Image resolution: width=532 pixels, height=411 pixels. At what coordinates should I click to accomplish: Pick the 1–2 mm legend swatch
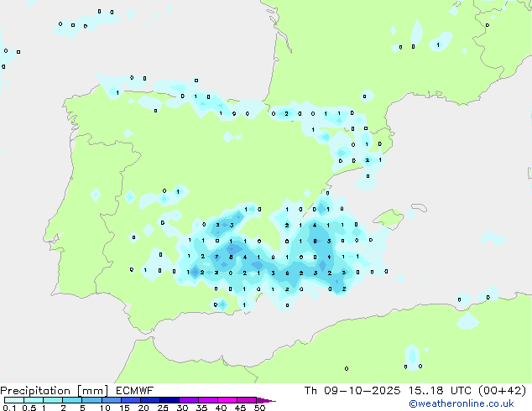pyautogui.click(x=53, y=400)
